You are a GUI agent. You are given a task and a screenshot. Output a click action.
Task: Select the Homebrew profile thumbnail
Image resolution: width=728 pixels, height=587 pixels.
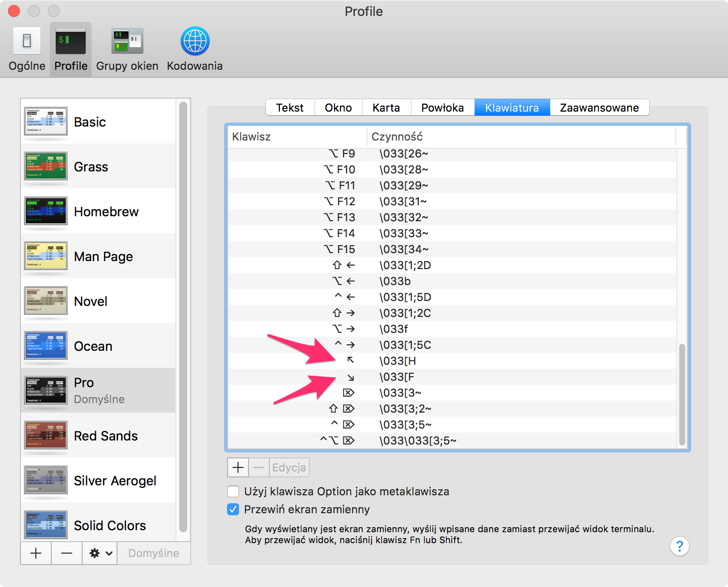point(46,211)
